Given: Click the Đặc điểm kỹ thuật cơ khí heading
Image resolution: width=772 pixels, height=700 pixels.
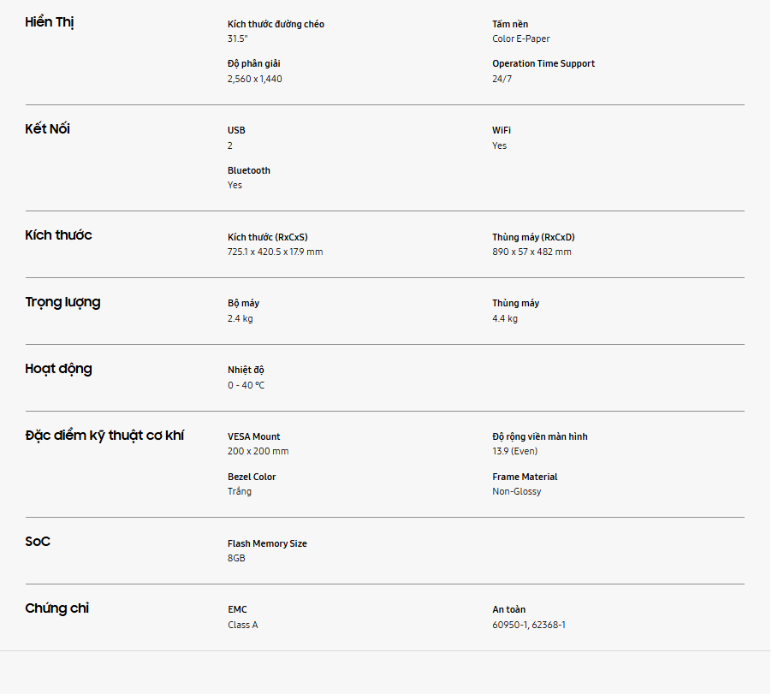Looking at the screenshot, I should 104,436.
